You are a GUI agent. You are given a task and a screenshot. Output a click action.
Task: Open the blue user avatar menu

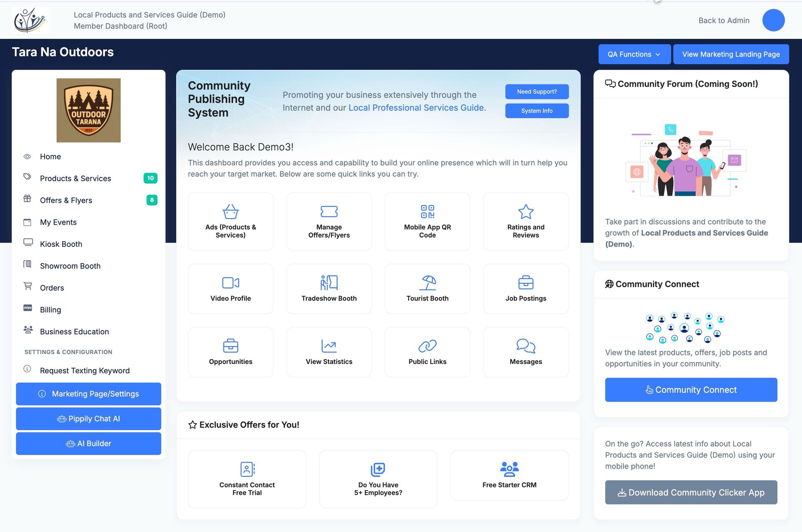pos(773,20)
